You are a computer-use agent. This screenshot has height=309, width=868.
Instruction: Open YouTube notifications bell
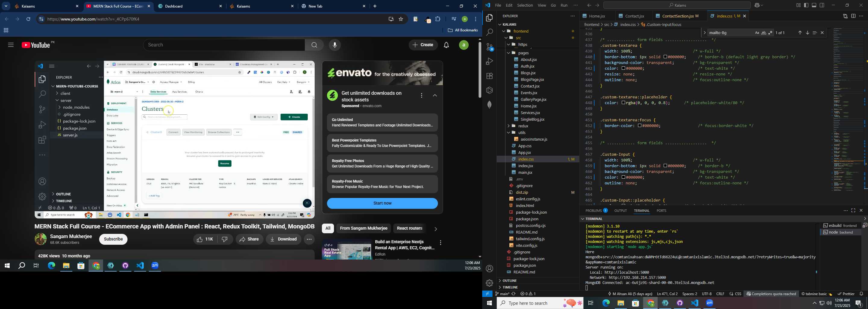point(446,45)
